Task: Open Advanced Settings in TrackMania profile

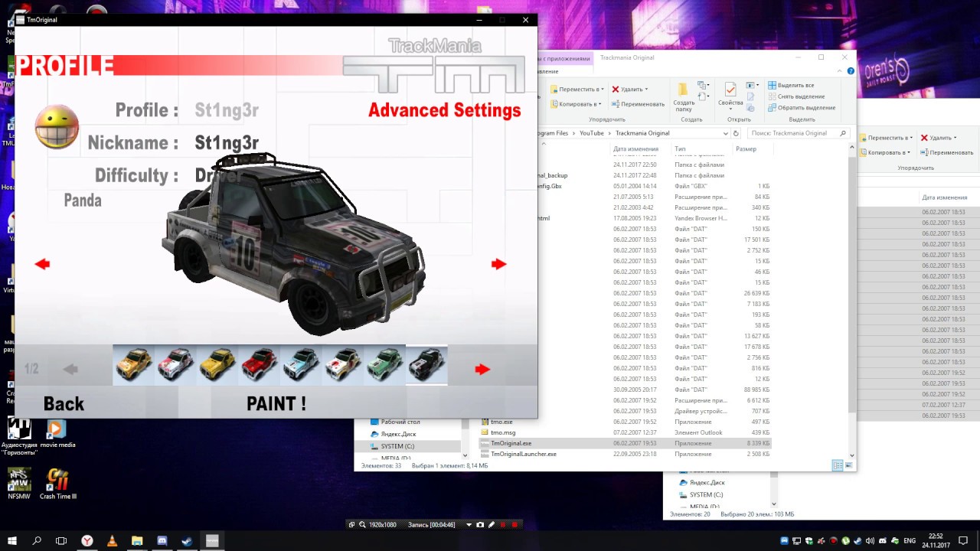Action: click(x=445, y=110)
